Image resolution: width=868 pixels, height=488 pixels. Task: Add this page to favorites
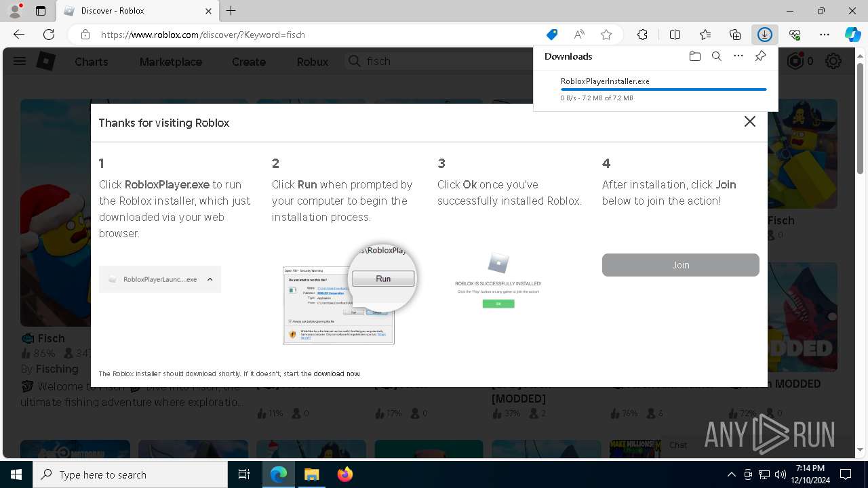click(606, 35)
